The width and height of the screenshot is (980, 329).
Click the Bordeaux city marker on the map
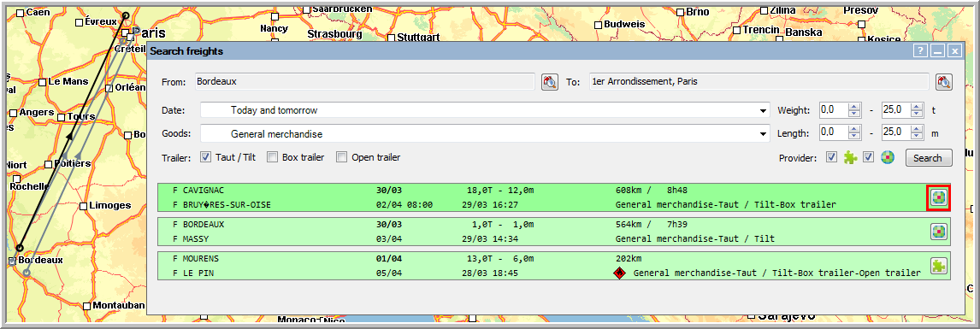[x=13, y=261]
